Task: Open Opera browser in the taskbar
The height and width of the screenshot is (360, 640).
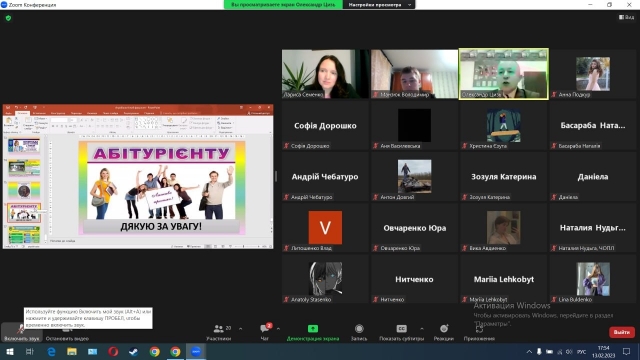Action: pos(113,351)
